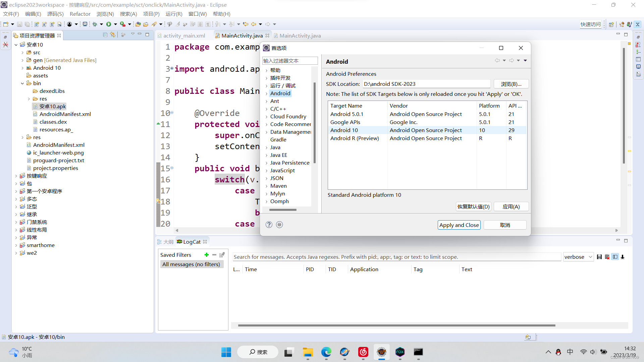Screen dimensions: 644x362
Task: Click the help question mark in Preferences
Action: click(269, 225)
